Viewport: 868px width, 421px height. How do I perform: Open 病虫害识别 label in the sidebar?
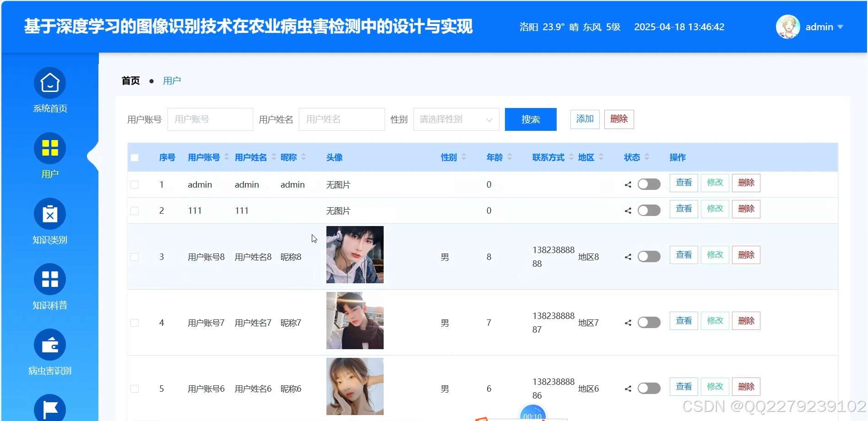pos(50,371)
